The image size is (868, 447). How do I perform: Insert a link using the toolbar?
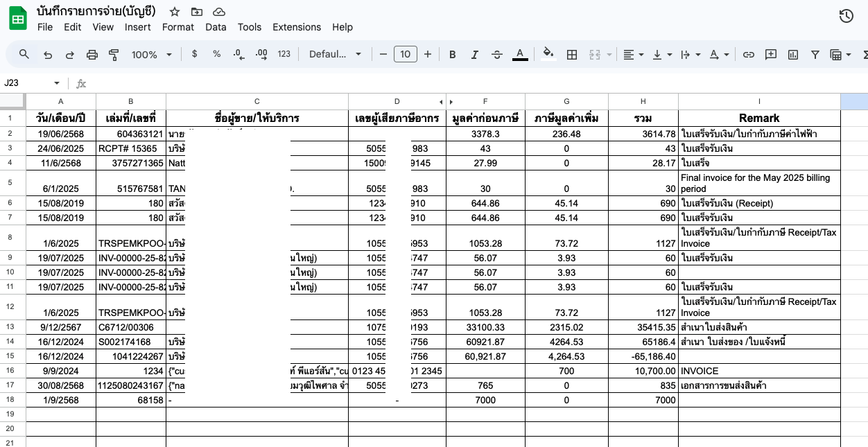point(748,54)
